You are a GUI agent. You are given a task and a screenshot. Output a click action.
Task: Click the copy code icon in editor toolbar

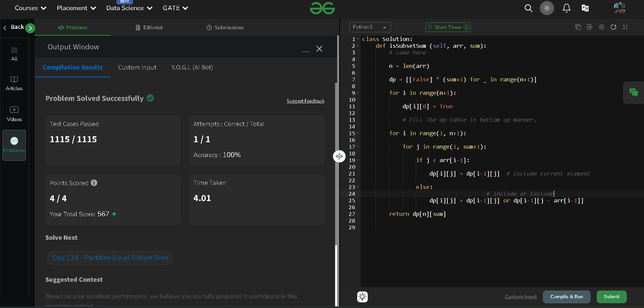(x=578, y=27)
